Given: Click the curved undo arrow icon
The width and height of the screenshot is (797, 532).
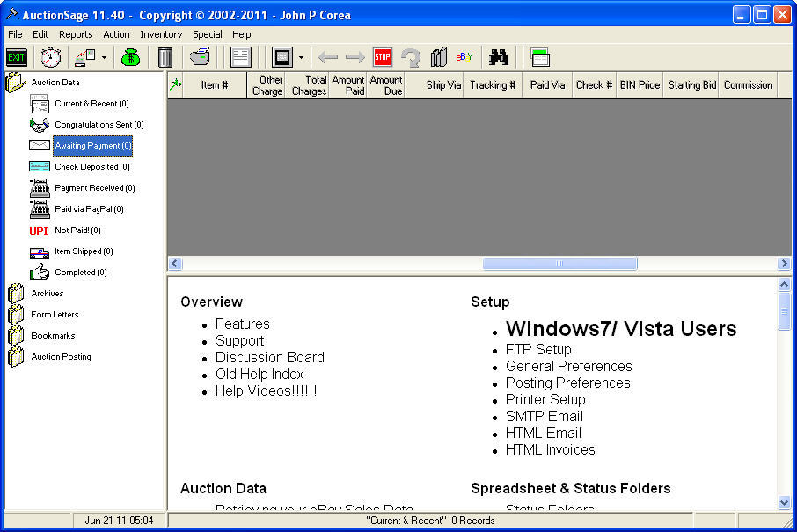Looking at the screenshot, I should coord(410,57).
